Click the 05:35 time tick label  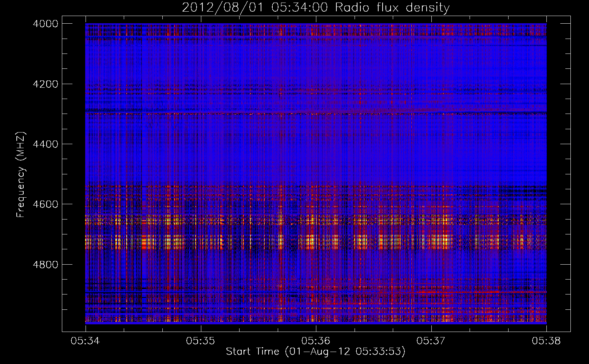[x=201, y=341]
